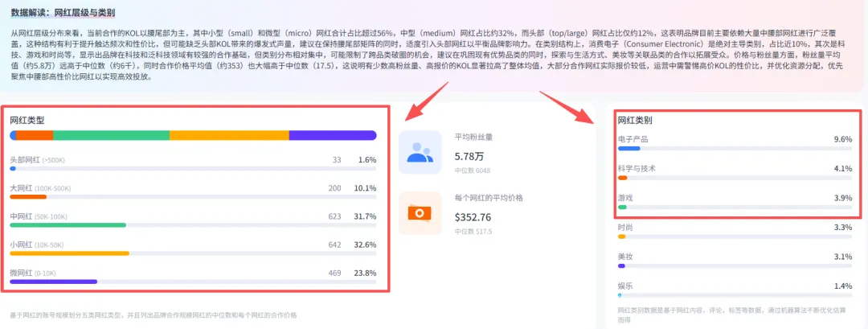Click the yellow segment of the stacked bar
This screenshot has height=329, width=868.
coord(229,135)
